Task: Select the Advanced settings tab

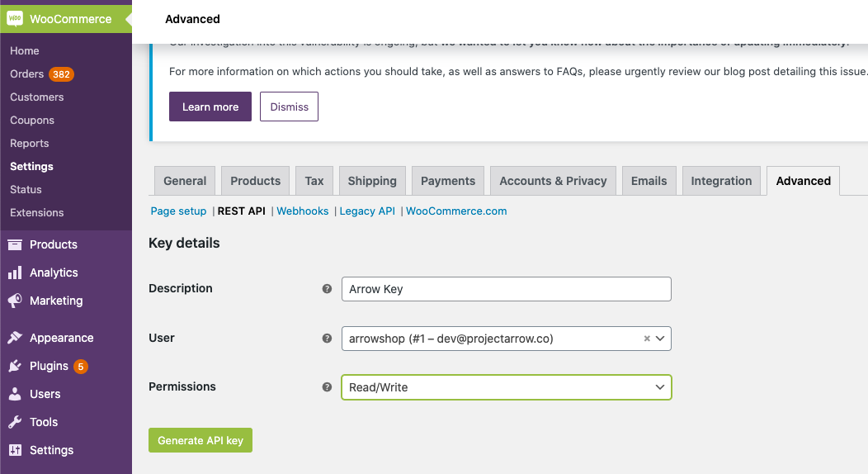Action: click(x=804, y=181)
